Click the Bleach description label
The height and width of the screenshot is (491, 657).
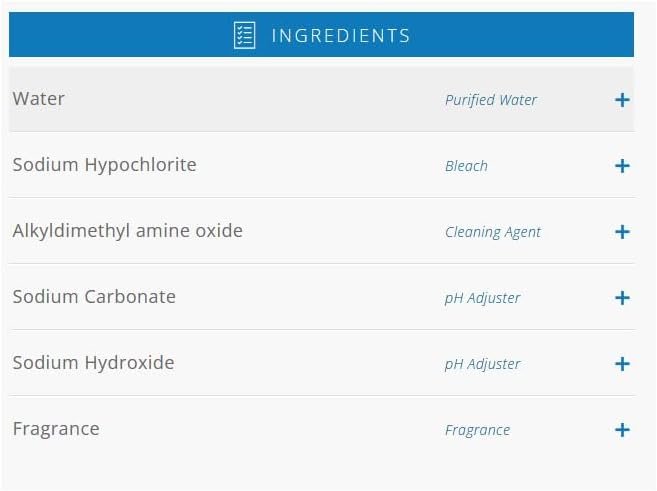pyautogui.click(x=466, y=166)
